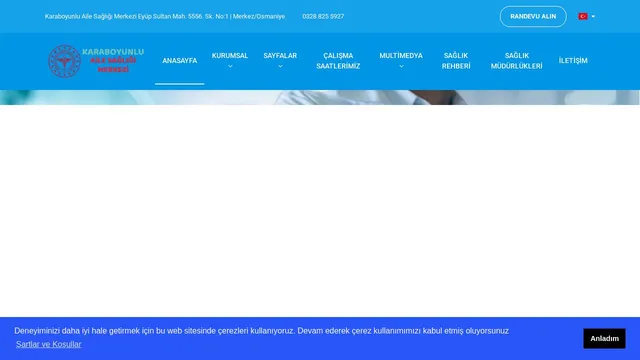Open ÇALIŞMA SAATLERİMİZ page

coord(338,61)
